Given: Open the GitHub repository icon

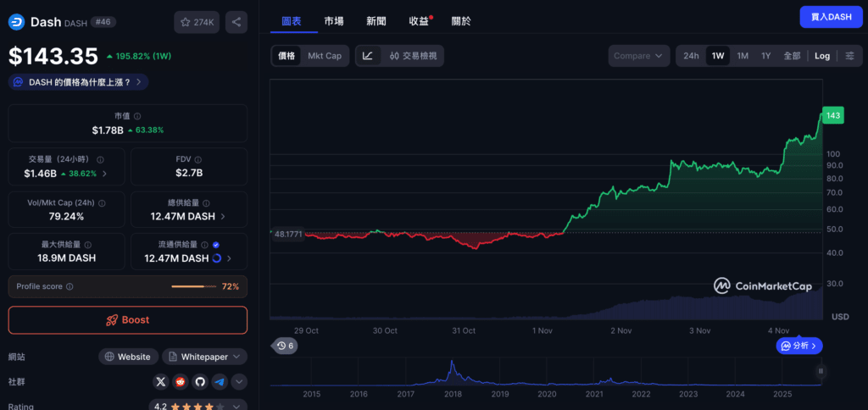Looking at the screenshot, I should (199, 382).
